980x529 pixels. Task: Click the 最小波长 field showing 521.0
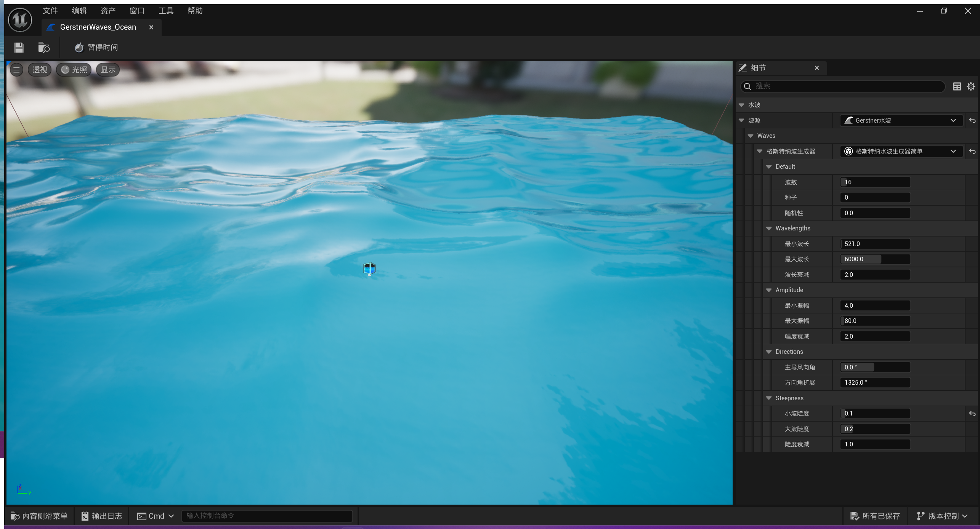coord(875,244)
